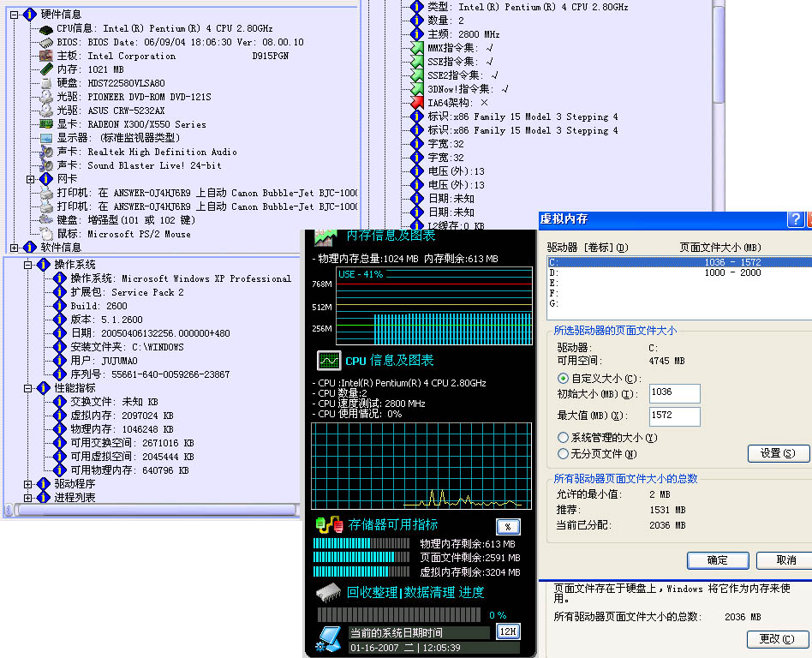
Task: Click the 设置 button in virtual memory dialog
Action: (779, 453)
